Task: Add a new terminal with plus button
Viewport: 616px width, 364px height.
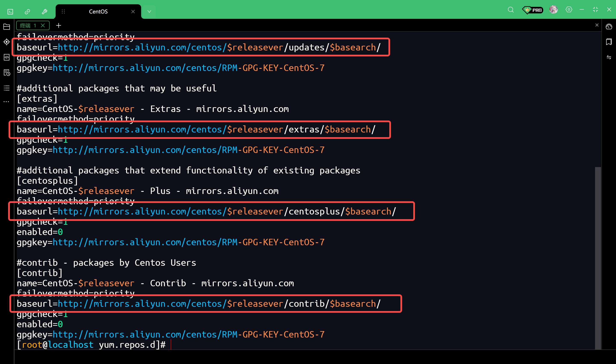Action: click(x=58, y=25)
